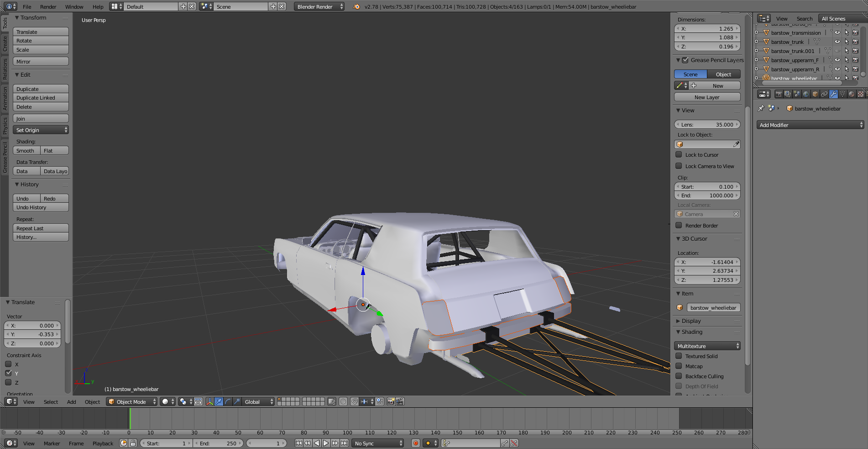The height and width of the screenshot is (449, 868).
Task: Open the Object Mode dropdown
Action: pos(132,401)
